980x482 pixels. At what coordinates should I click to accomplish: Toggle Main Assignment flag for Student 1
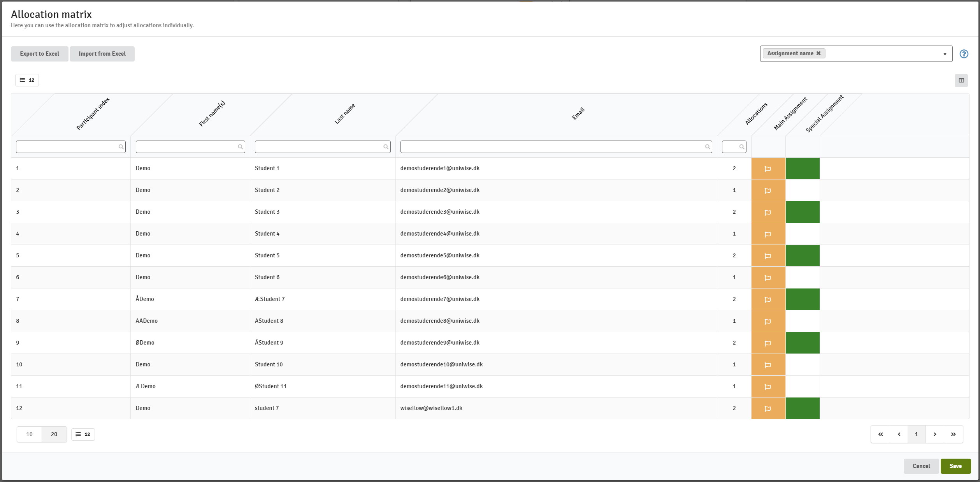pos(768,169)
